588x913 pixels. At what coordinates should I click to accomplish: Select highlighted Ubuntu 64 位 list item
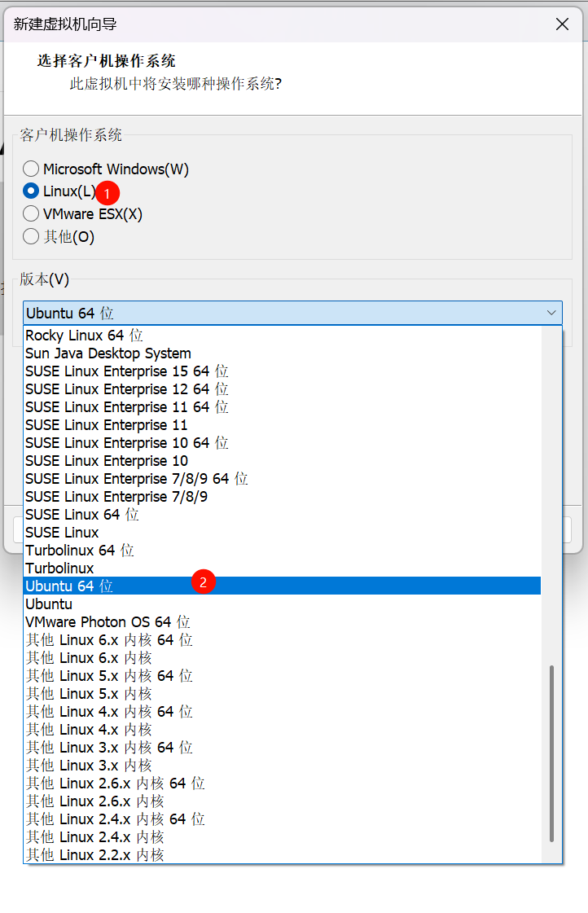pos(283,586)
